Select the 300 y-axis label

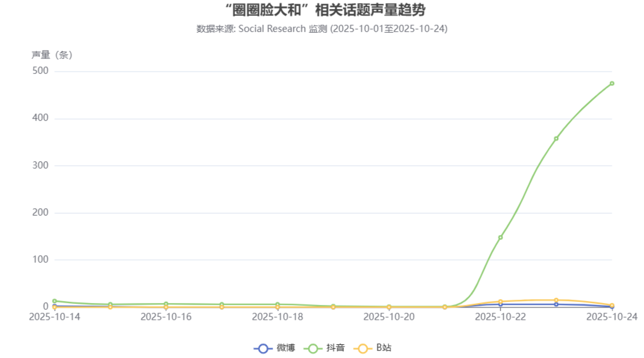coord(40,165)
